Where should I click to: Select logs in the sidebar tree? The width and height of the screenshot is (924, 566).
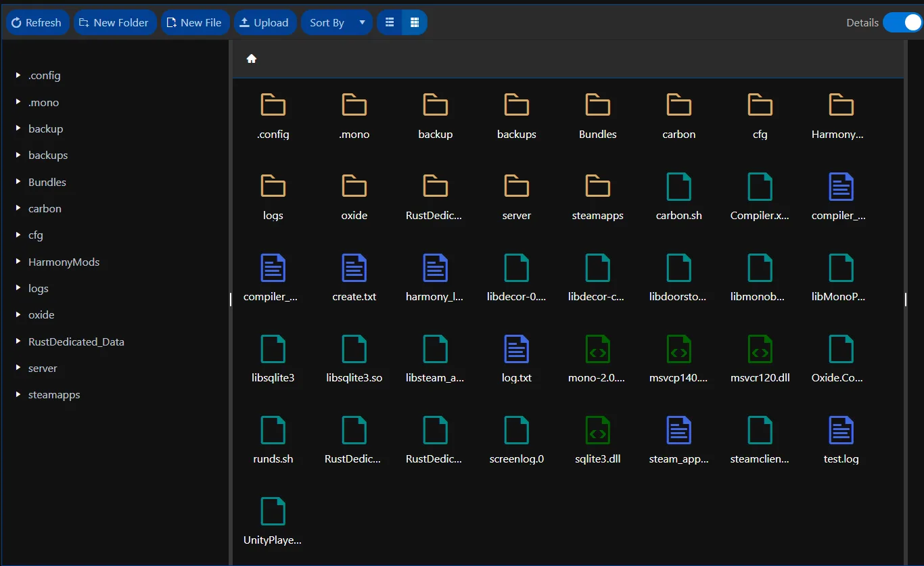click(39, 288)
